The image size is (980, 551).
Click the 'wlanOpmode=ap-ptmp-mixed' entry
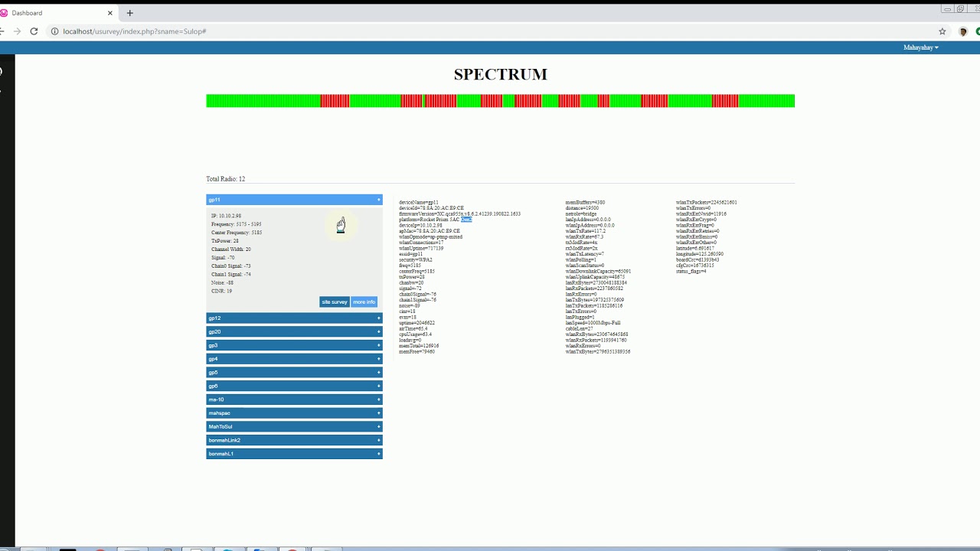pos(430,237)
